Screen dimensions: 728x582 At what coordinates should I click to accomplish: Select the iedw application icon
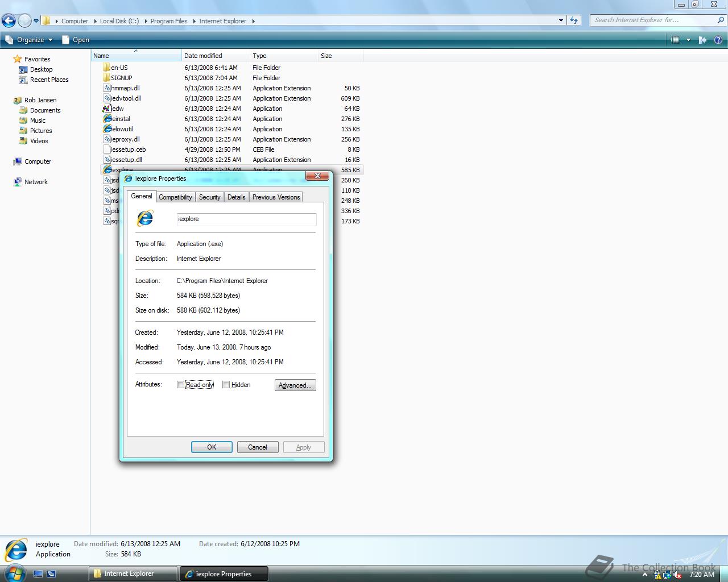pos(107,109)
